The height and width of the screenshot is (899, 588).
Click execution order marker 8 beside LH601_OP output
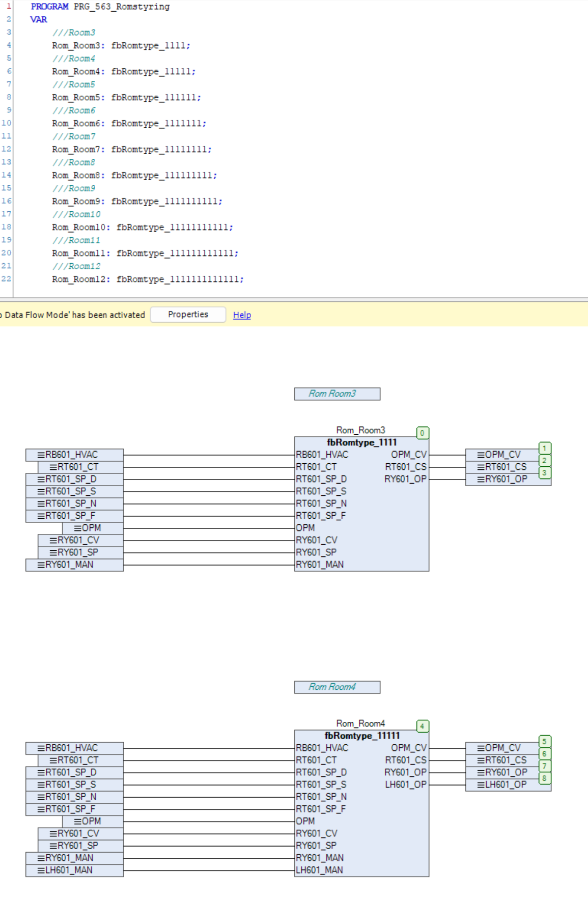point(545,778)
